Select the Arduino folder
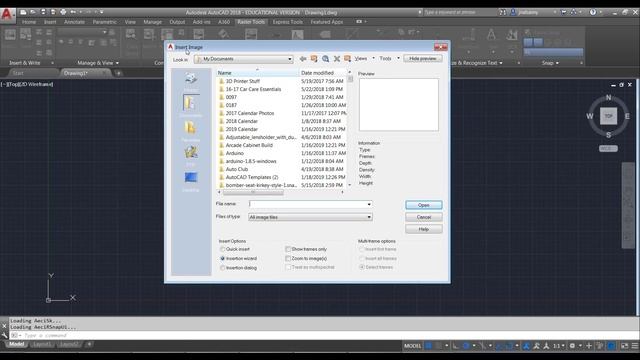This screenshot has width=640, height=360. tap(235, 153)
